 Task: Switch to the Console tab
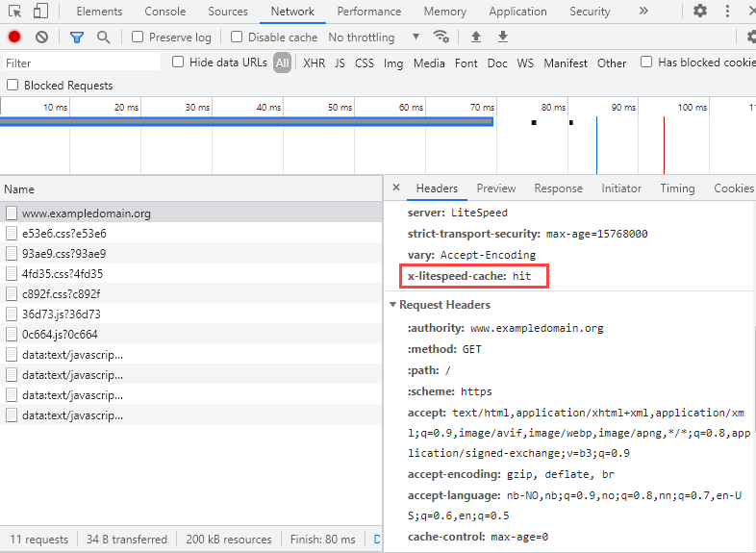164,12
